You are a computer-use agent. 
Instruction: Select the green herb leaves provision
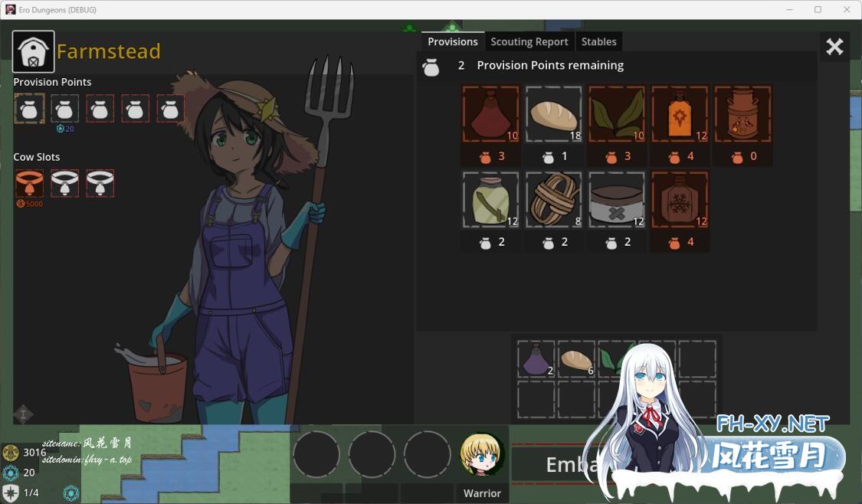617,114
